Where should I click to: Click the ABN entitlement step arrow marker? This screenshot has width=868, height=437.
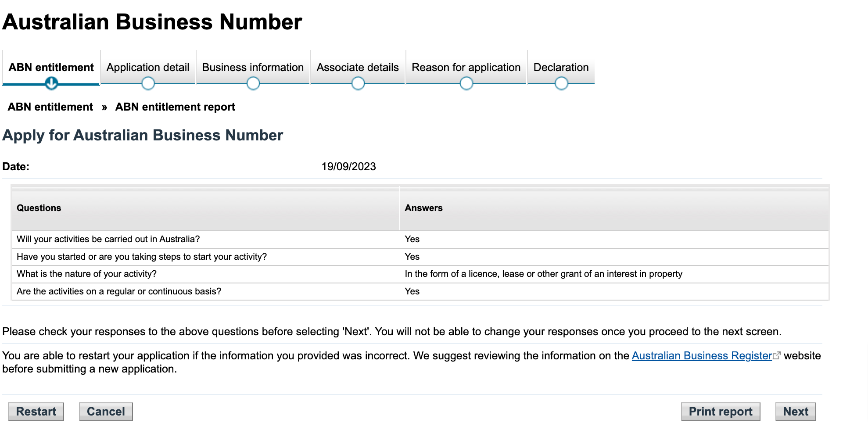tap(51, 83)
